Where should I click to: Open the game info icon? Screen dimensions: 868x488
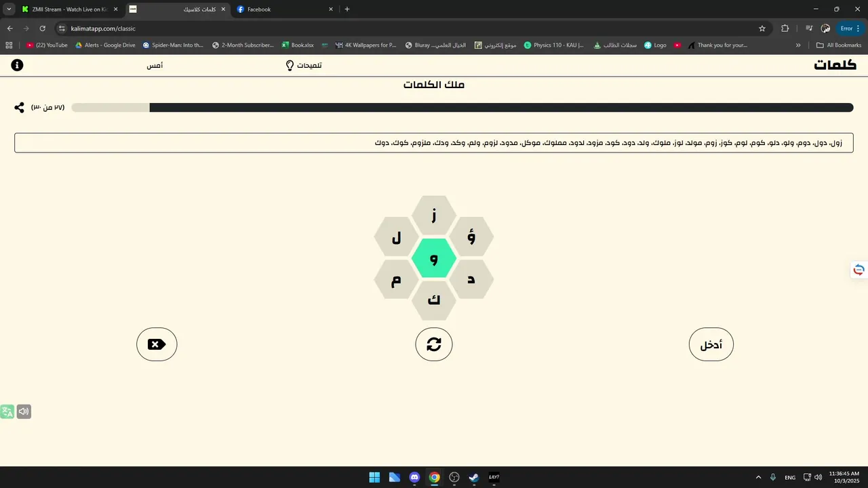pyautogui.click(x=17, y=65)
